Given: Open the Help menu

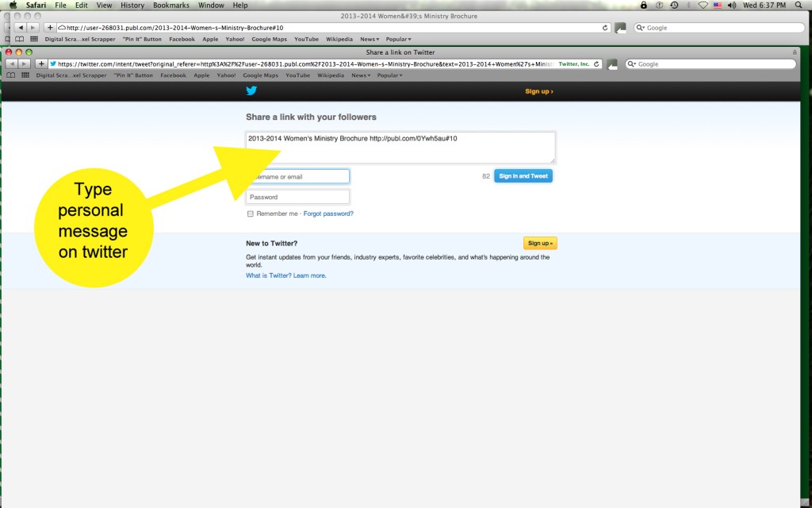Looking at the screenshot, I should [240, 6].
